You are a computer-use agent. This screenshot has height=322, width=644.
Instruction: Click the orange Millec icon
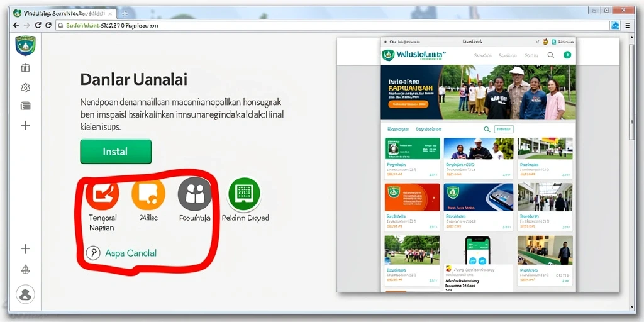tap(148, 194)
